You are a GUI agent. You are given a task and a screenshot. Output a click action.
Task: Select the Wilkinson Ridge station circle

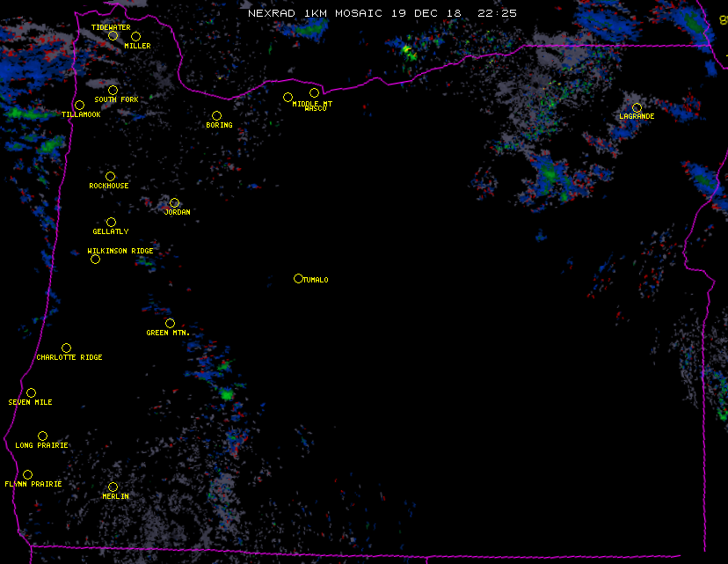pyautogui.click(x=95, y=259)
